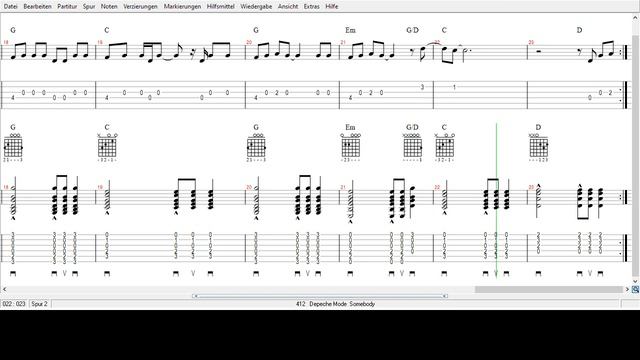Select the C chord diagram in measure 19
The height and width of the screenshot is (360, 640).
(107, 147)
